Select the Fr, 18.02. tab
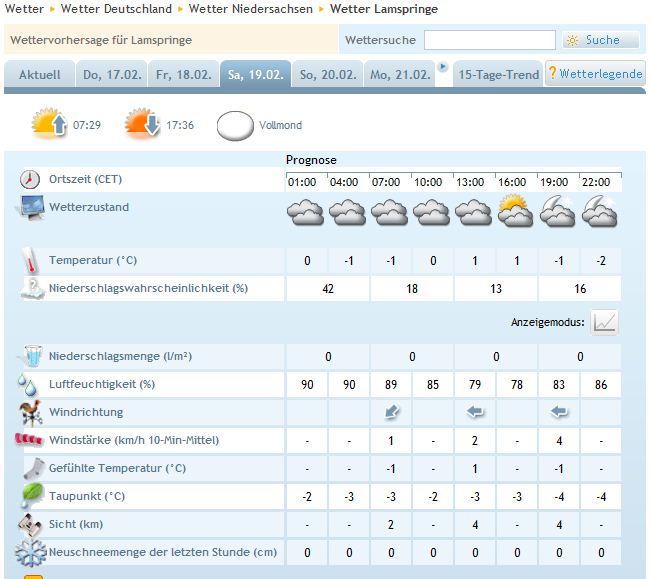 click(x=184, y=75)
